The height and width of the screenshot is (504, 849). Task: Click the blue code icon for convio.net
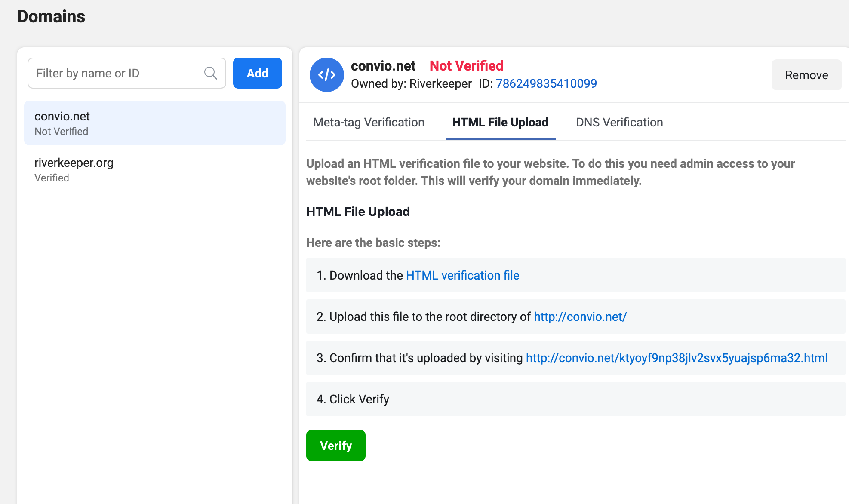coord(326,75)
